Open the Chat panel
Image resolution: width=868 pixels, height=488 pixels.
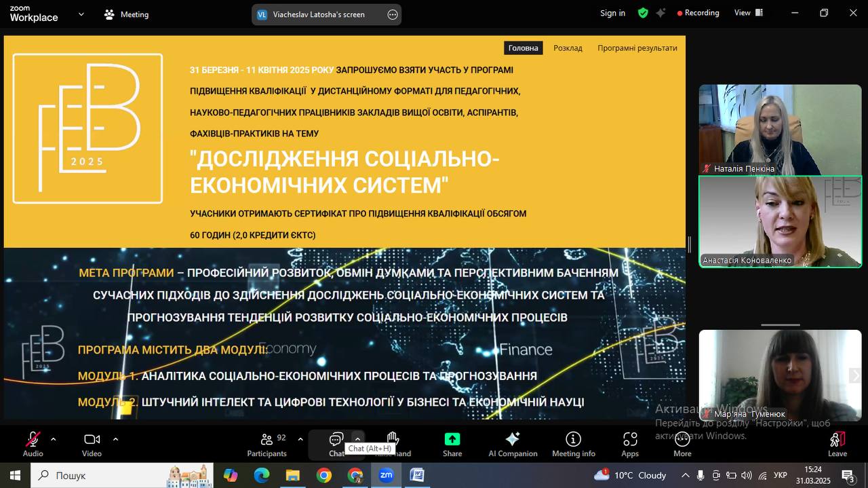coord(336,444)
